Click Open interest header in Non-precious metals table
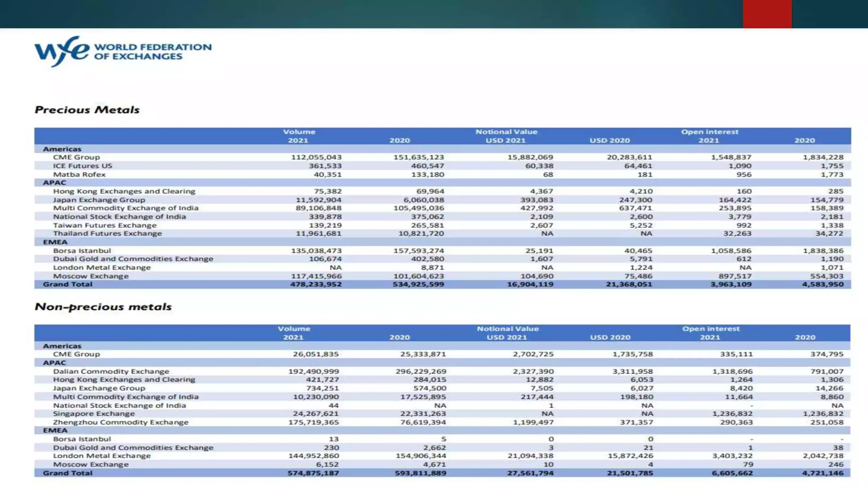The height and width of the screenshot is (488, 868). tap(711, 329)
